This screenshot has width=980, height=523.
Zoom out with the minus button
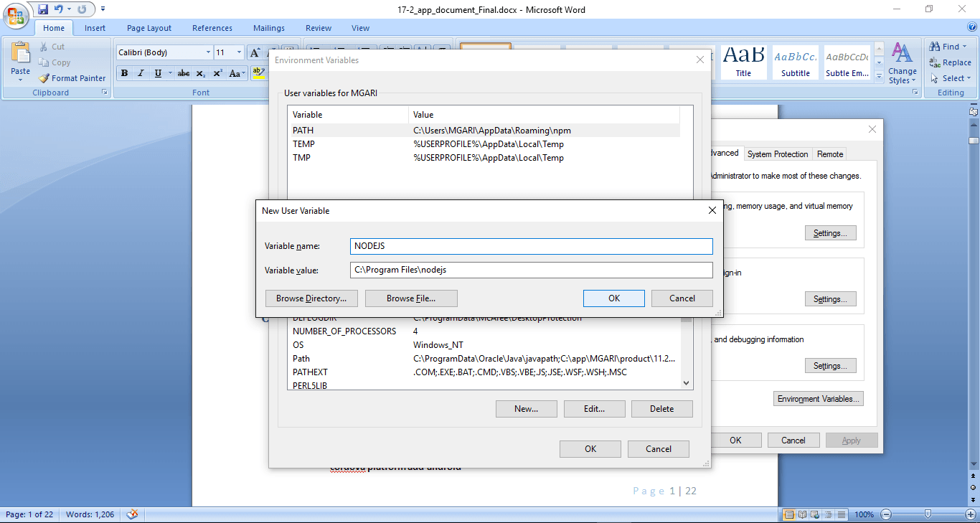[887, 514]
